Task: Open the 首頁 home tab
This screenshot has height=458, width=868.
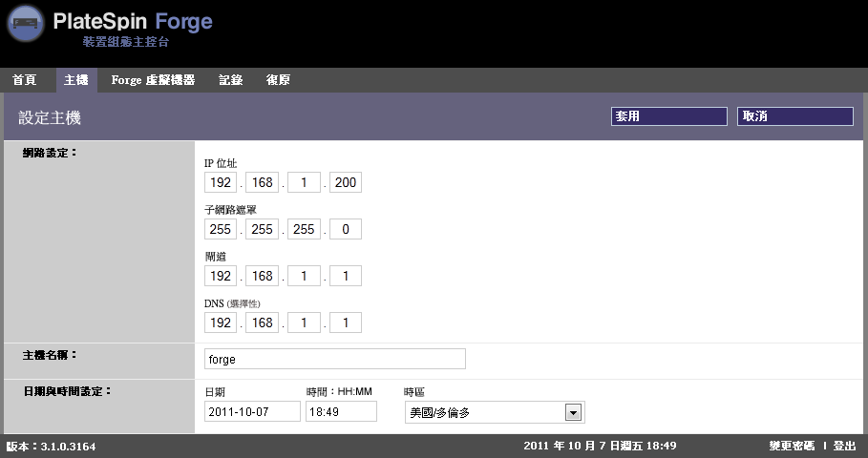Action: coord(25,80)
